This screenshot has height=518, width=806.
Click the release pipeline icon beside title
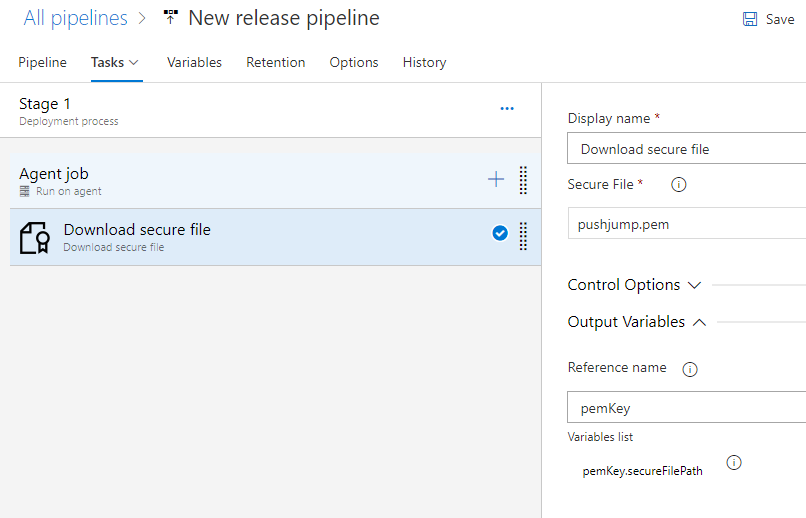[x=170, y=18]
